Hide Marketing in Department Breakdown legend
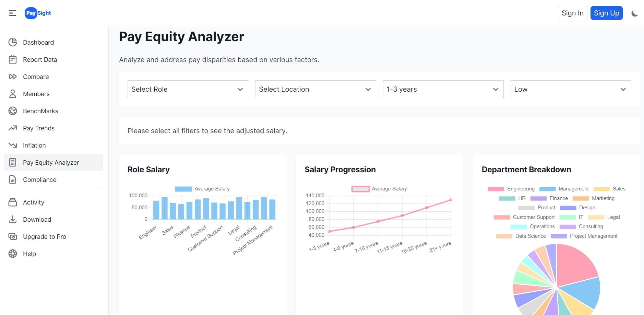Viewport: 644px width, 315px height. (x=594, y=198)
